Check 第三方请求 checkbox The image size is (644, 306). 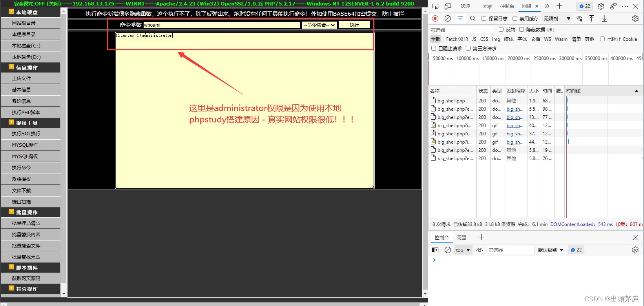point(468,48)
